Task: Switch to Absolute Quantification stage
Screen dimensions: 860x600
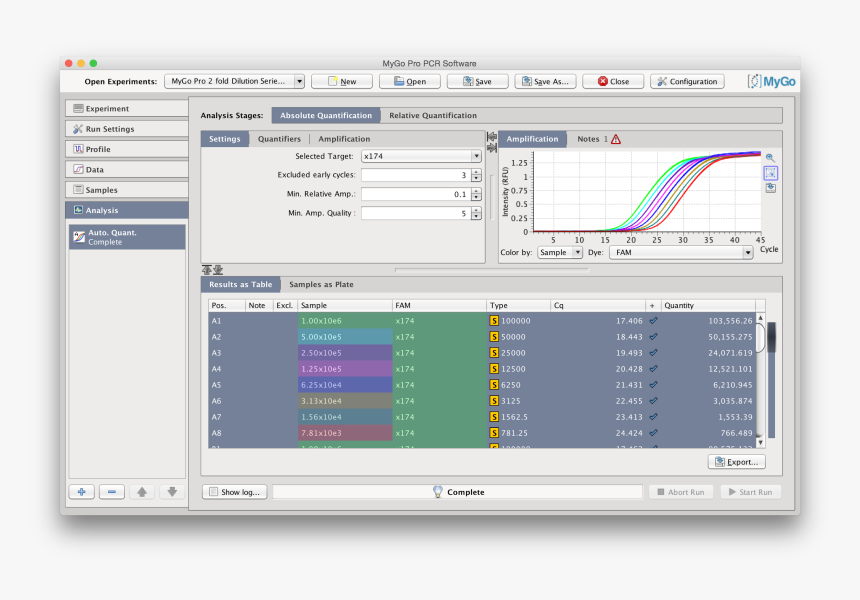Action: [x=326, y=115]
